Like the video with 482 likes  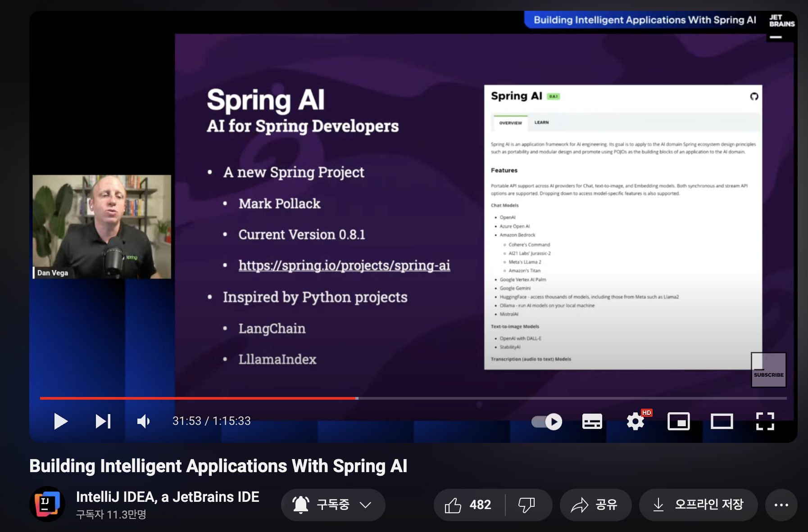469,505
